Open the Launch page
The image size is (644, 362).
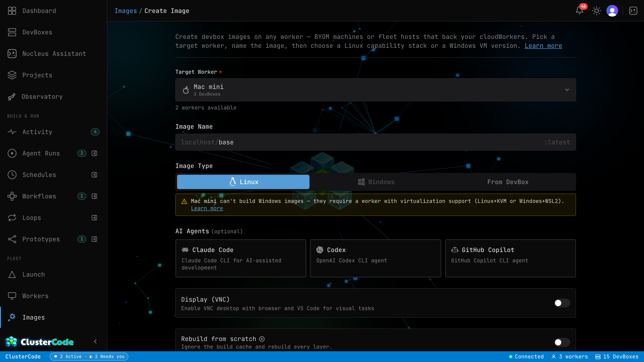pos(53,275)
